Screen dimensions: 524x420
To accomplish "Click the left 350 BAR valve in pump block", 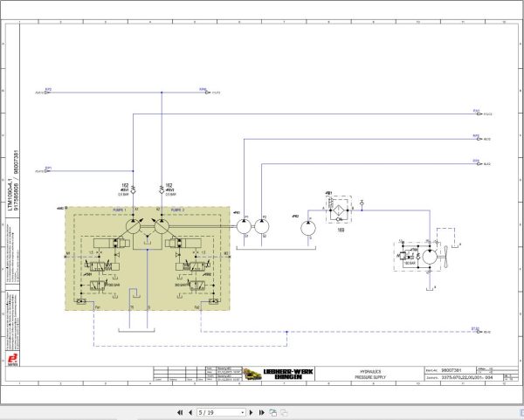I will tap(98, 286).
